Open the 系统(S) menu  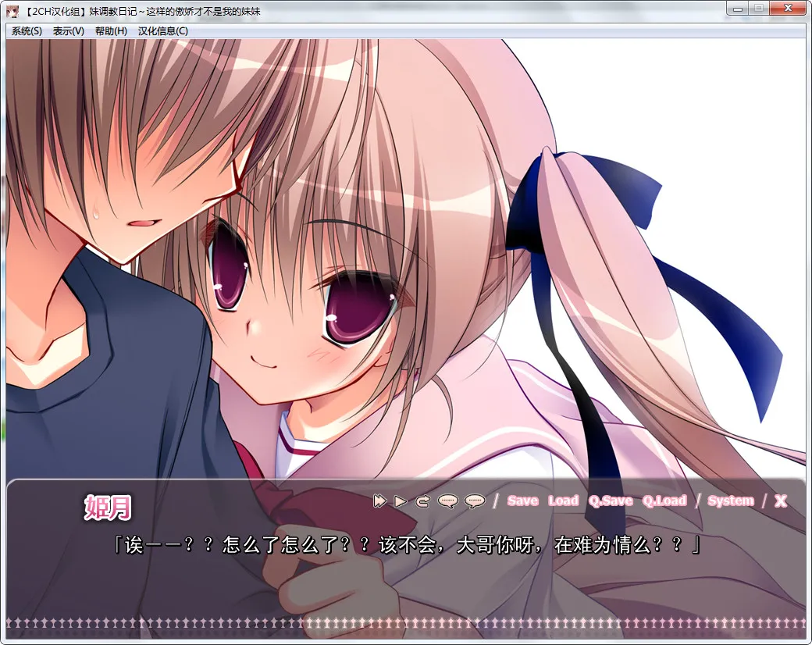[27, 31]
